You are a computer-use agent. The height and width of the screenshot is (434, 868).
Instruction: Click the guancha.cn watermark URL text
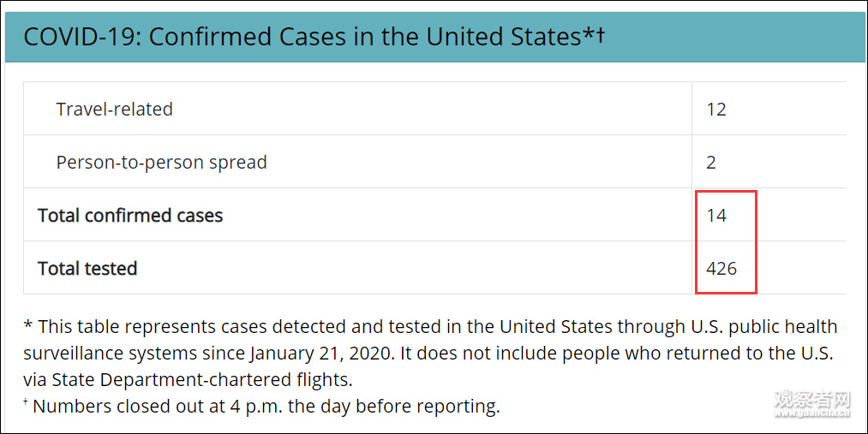[812, 414]
